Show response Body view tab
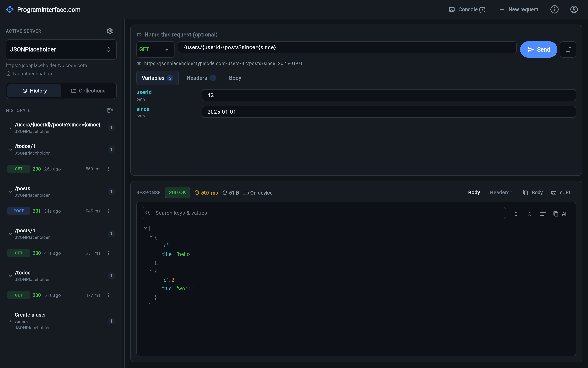Screen dimensions: 588x368 click(474, 192)
